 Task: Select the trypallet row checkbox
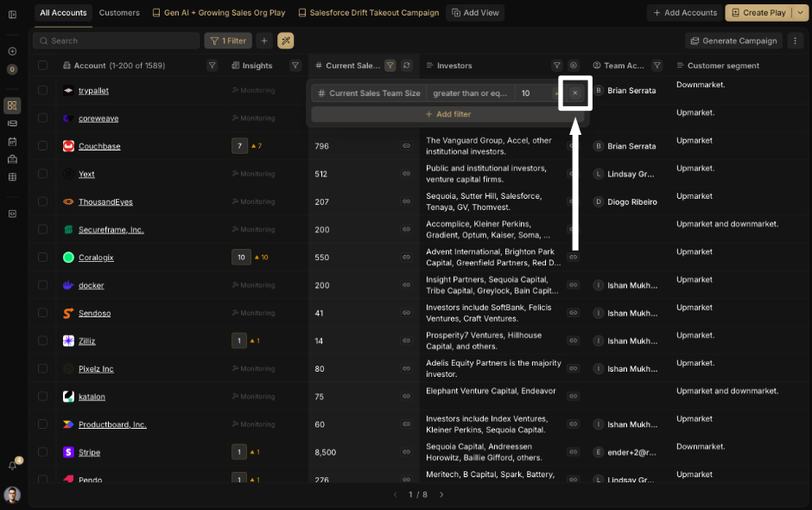pos(42,91)
